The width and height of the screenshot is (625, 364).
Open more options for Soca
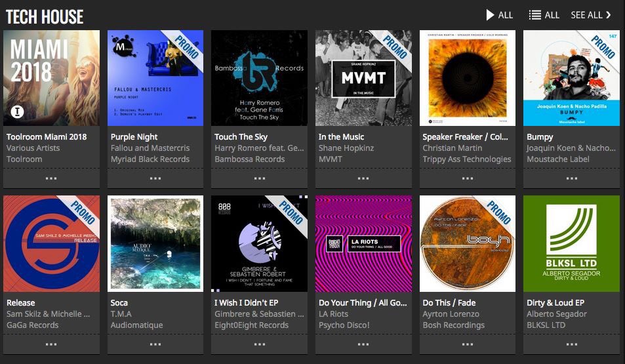(155, 344)
